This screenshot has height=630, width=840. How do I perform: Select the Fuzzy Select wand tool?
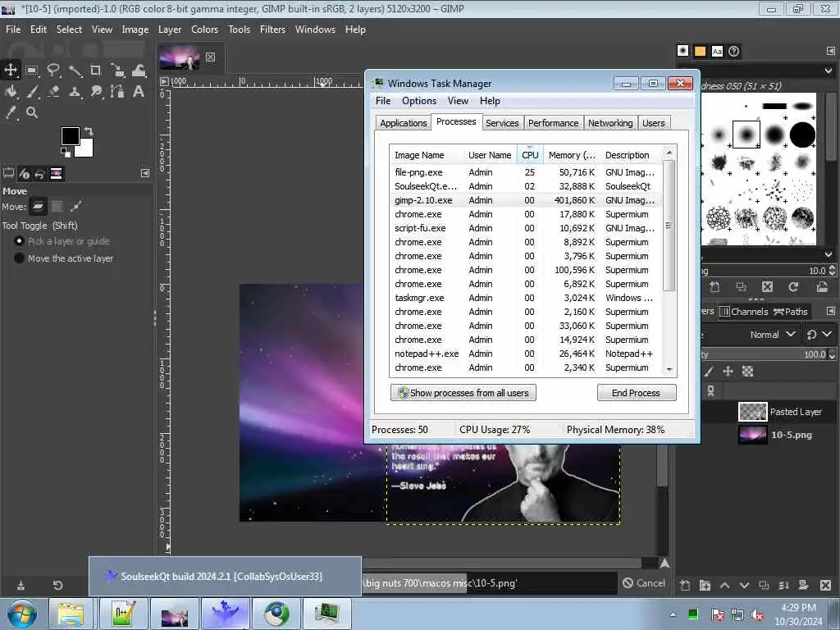tap(75, 70)
